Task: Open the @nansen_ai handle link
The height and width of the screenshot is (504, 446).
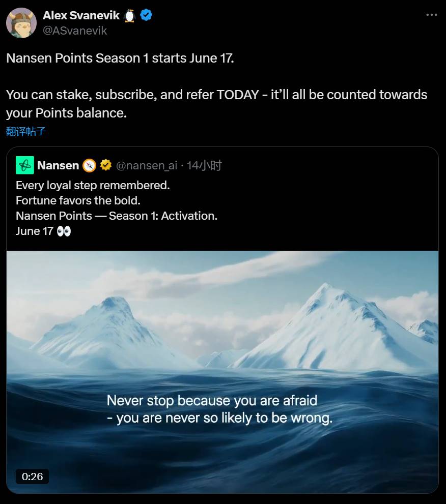Action: coord(147,165)
